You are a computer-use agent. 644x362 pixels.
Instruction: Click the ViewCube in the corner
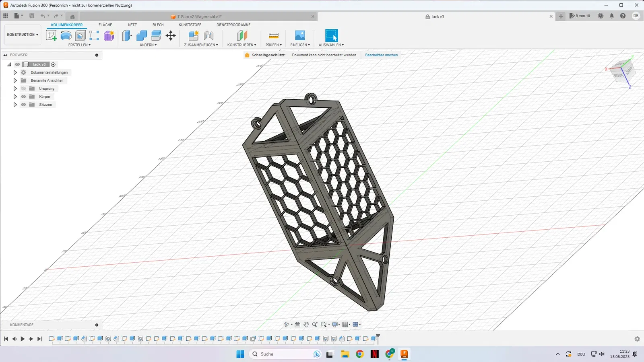click(x=622, y=72)
